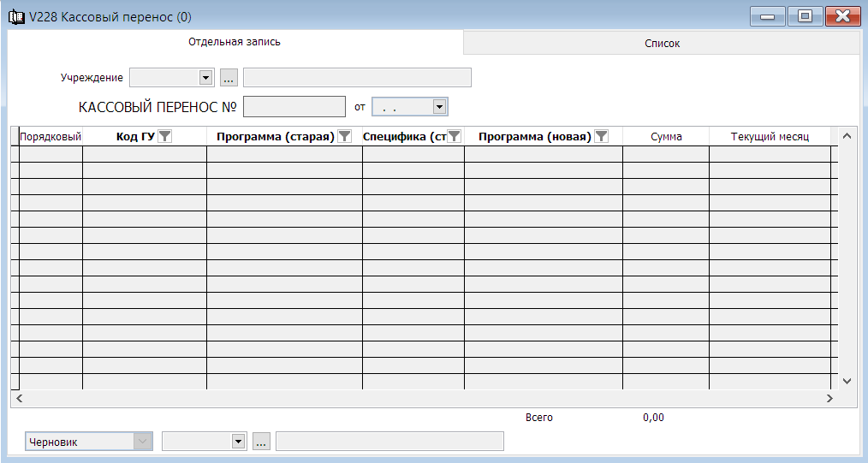Select the Отдельная запись tab
Screen dimensions: 868x463
(235, 41)
